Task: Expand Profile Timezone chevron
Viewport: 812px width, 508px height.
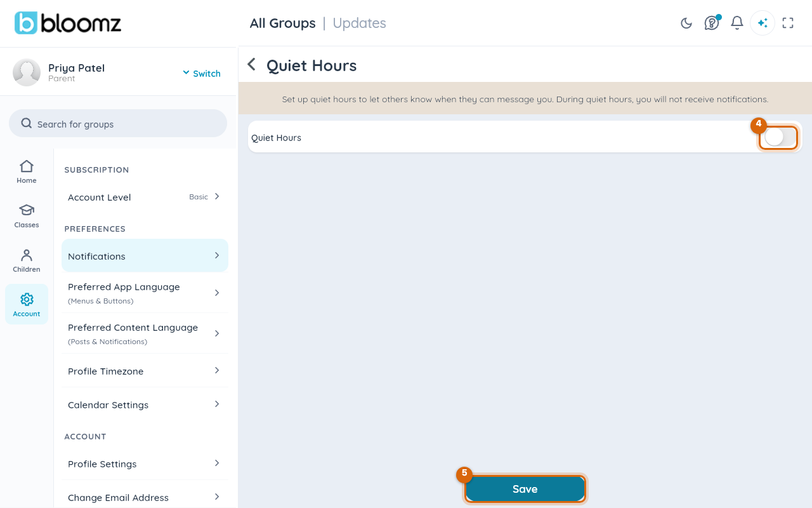Action: pyautogui.click(x=217, y=370)
